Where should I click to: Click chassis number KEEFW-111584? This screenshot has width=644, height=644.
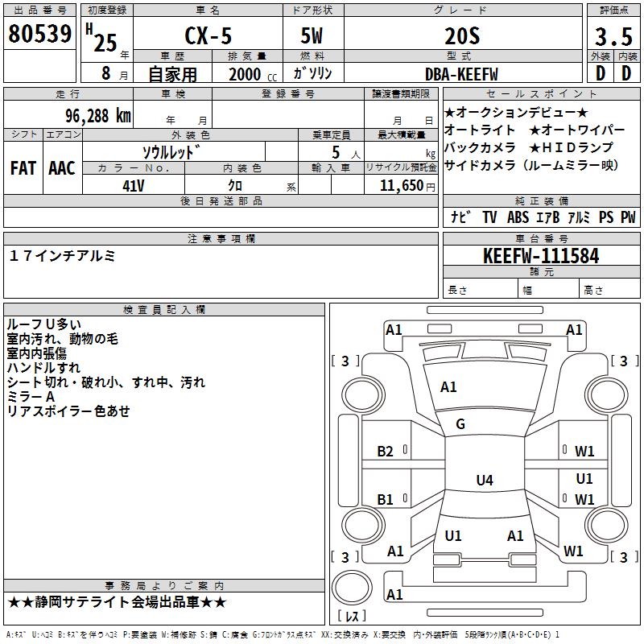541,256
